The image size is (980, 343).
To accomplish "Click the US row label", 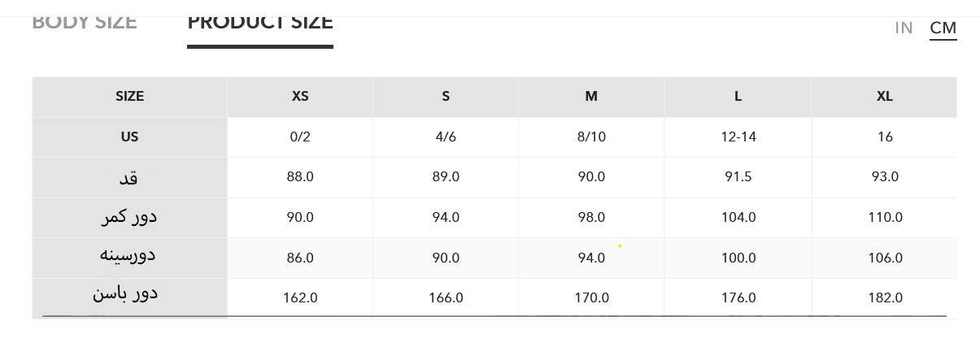I will pos(129,137).
